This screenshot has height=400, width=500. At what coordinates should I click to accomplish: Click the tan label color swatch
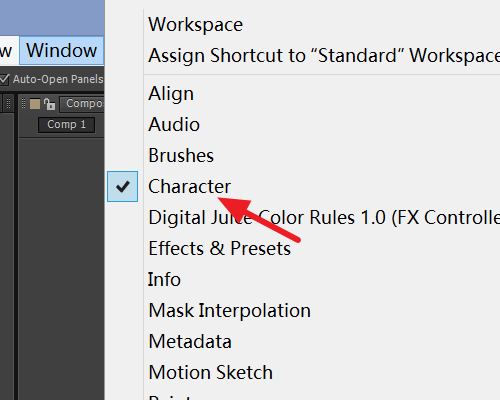pyautogui.click(x=35, y=104)
